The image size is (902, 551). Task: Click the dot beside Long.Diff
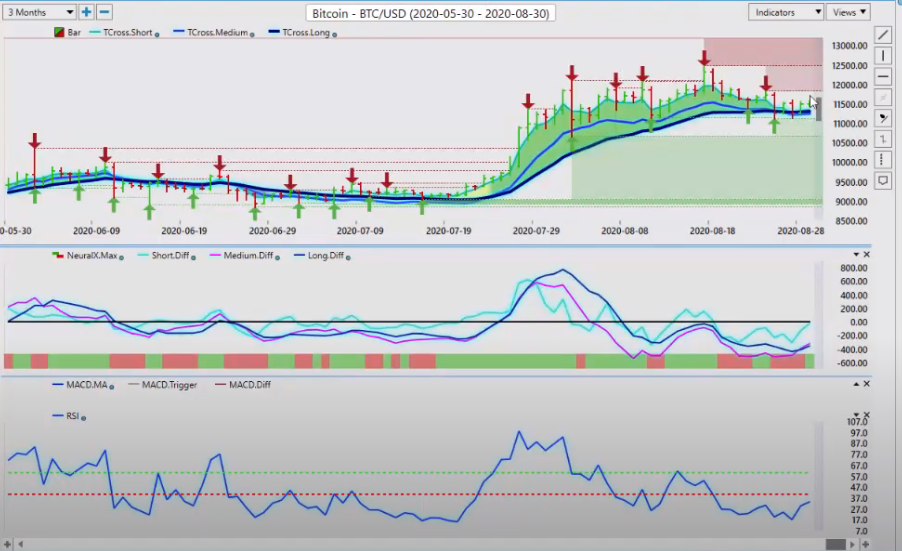(348, 258)
